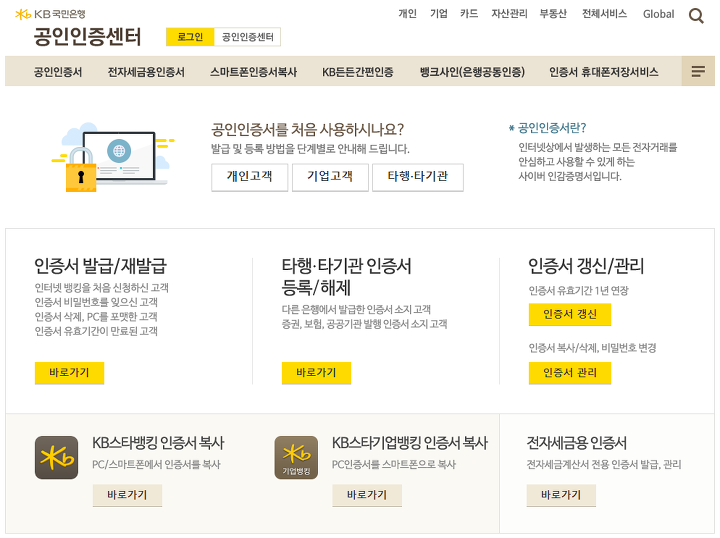Click the laptop padlock illustration

[x=112, y=157]
